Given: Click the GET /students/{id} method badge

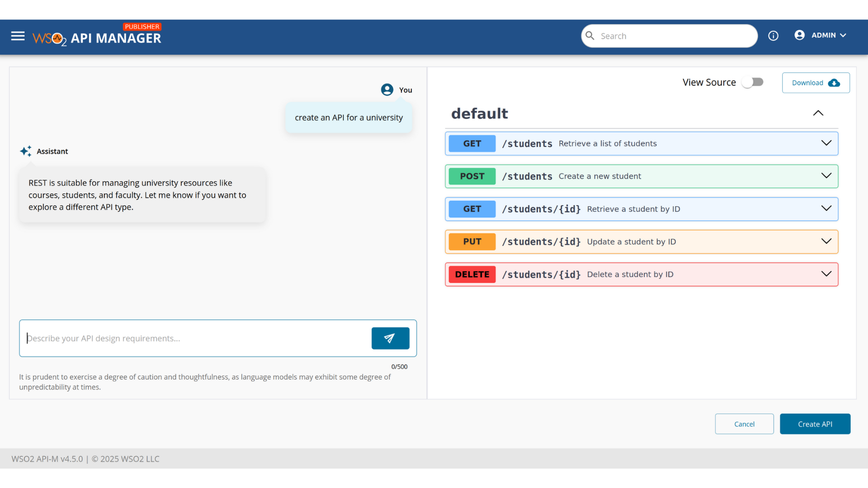Looking at the screenshot, I should (x=472, y=209).
